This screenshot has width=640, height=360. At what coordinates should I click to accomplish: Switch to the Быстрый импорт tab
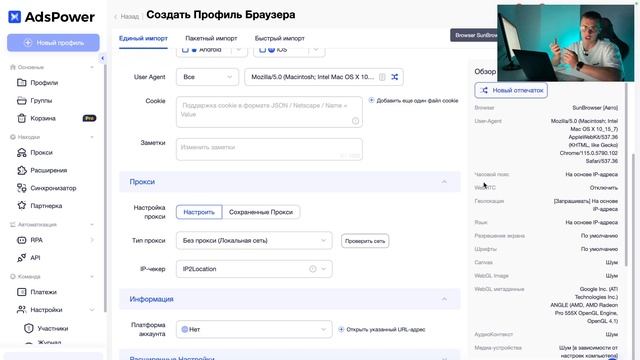tap(280, 38)
